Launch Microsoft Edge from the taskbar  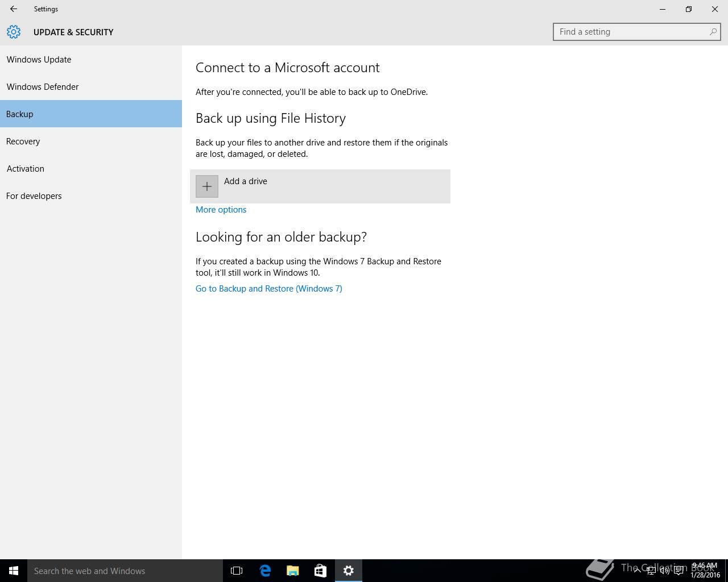pos(265,571)
